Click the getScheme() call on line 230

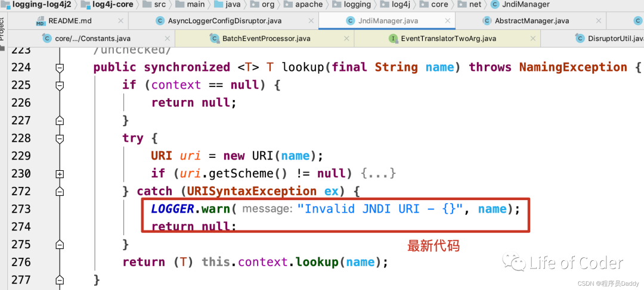pos(247,173)
